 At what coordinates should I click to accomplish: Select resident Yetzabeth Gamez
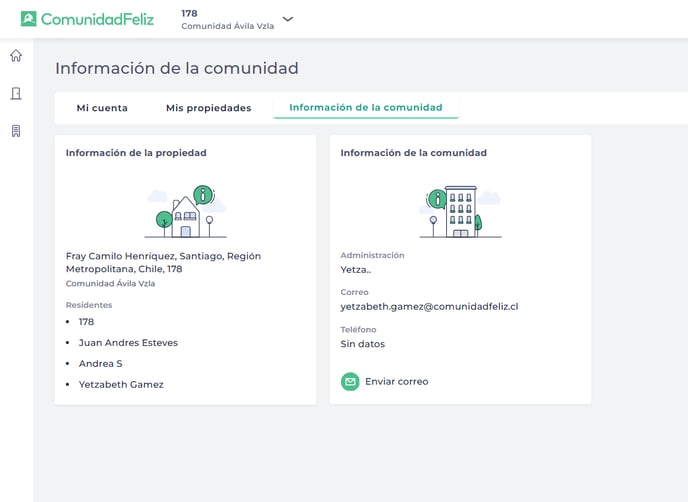point(121,385)
